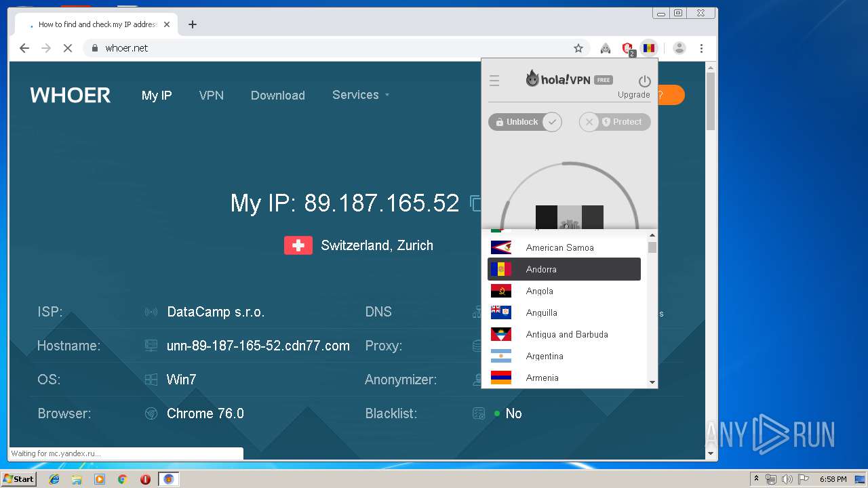868x488 pixels.
Task: Select Argentina from country list
Action: tap(564, 356)
